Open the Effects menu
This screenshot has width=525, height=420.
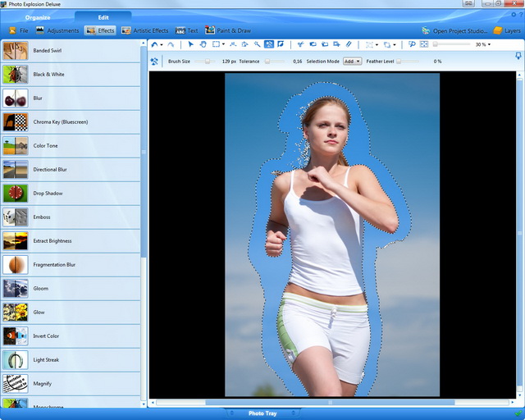pos(100,30)
